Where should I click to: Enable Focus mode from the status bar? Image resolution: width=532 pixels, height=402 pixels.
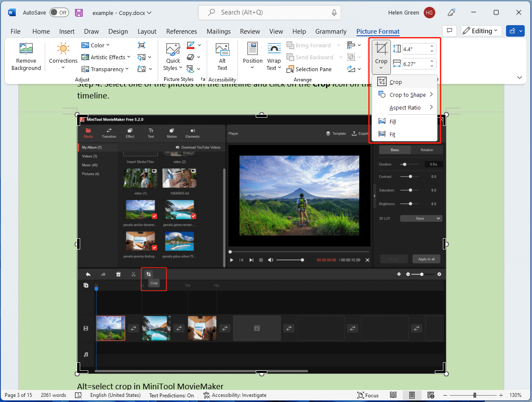[368, 395]
